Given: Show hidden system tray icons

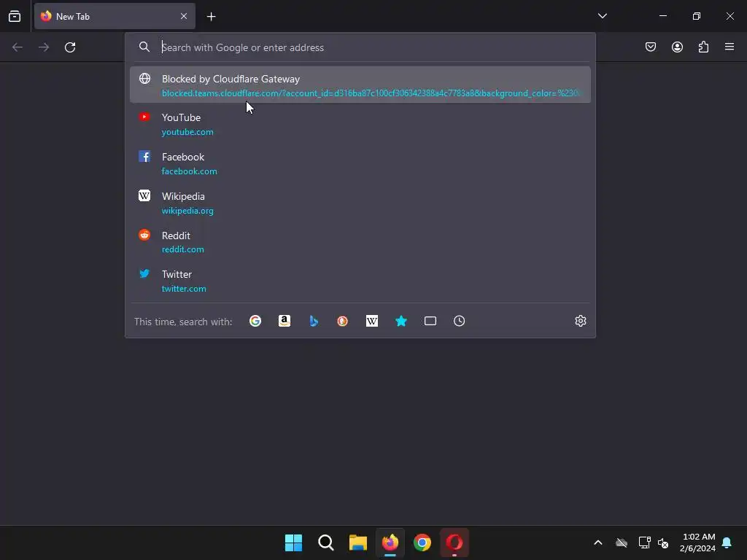Looking at the screenshot, I should [x=598, y=542].
